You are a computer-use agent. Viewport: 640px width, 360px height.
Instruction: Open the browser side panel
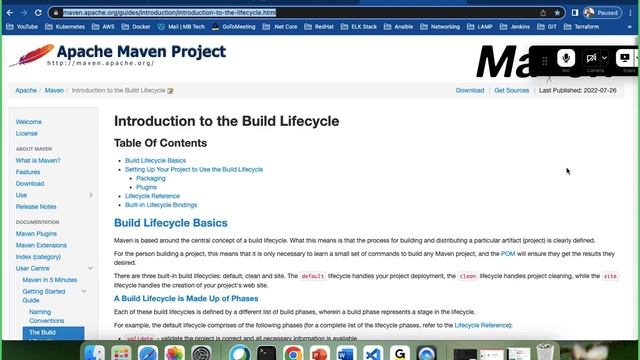pyautogui.click(x=575, y=13)
